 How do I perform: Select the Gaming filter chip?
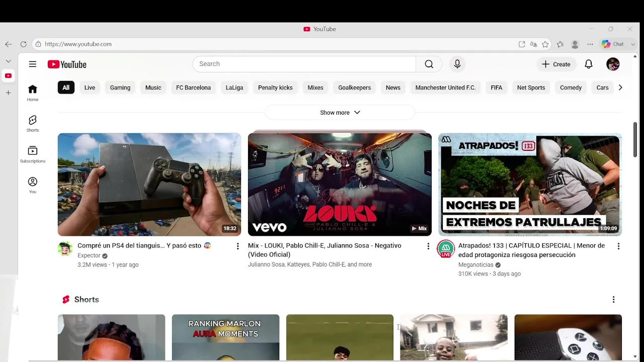coord(120,87)
